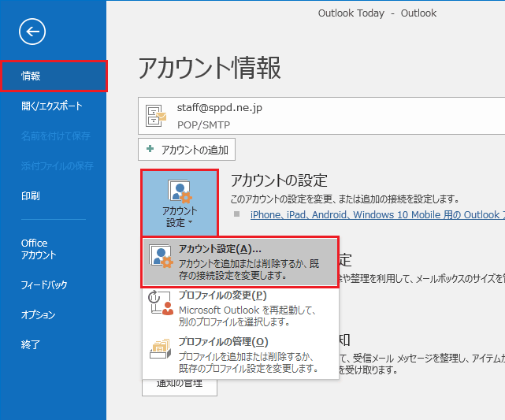Click the プロファイルの変更 power-person icon
The width and height of the screenshot is (505, 420).
(162, 303)
